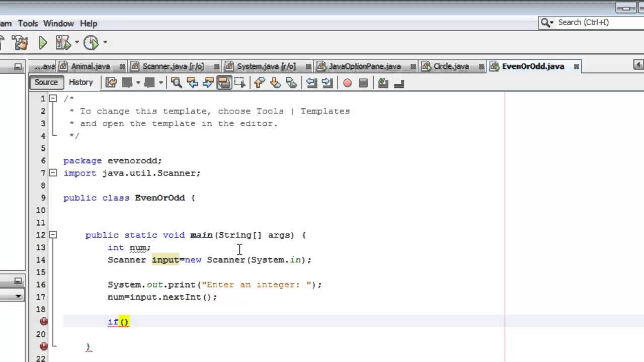Open the lower-left panel dropdown arrow

tap(18, 296)
